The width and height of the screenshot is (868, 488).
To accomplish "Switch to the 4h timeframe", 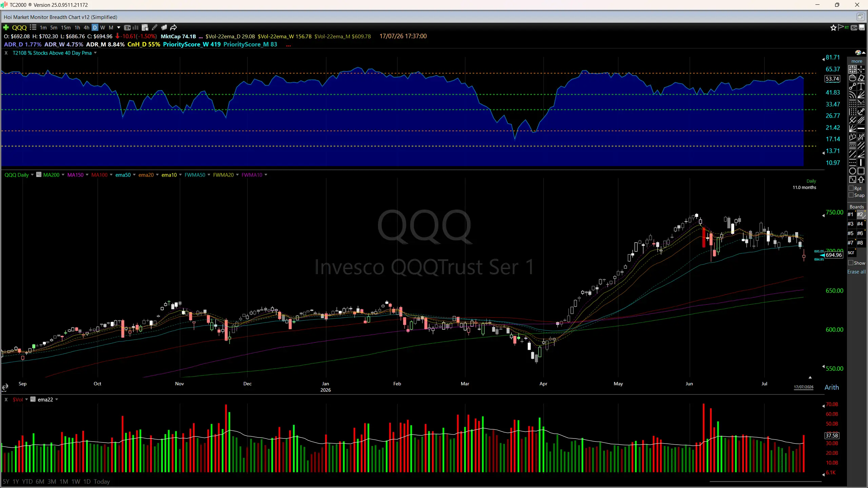I will [x=86, y=28].
